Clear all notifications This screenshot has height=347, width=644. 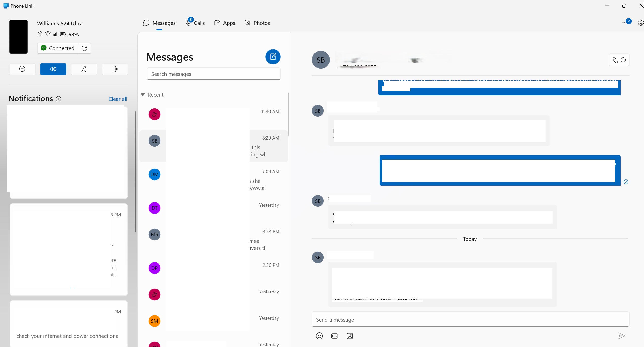pos(118,99)
